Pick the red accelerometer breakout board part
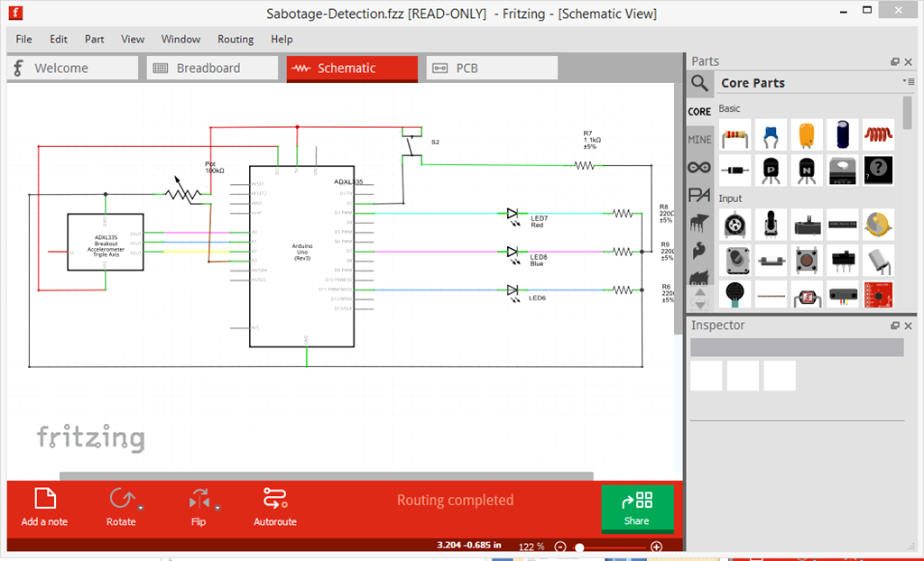Screen dimensions: 924x561 879,295
